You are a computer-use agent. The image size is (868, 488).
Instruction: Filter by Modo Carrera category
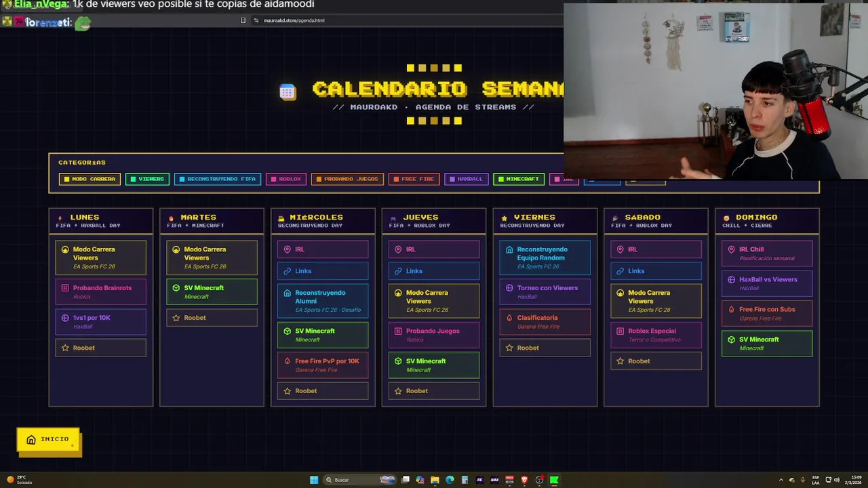(x=90, y=179)
